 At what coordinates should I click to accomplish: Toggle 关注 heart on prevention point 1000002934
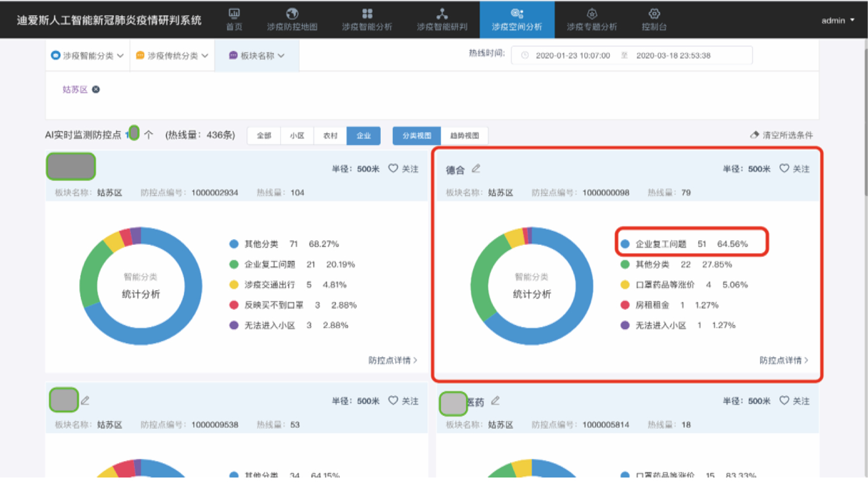(x=393, y=168)
